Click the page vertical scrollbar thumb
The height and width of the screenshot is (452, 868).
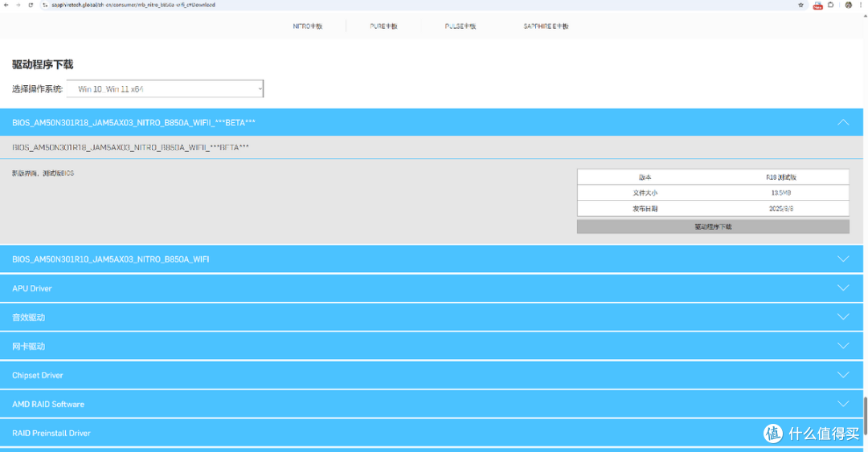click(866, 416)
